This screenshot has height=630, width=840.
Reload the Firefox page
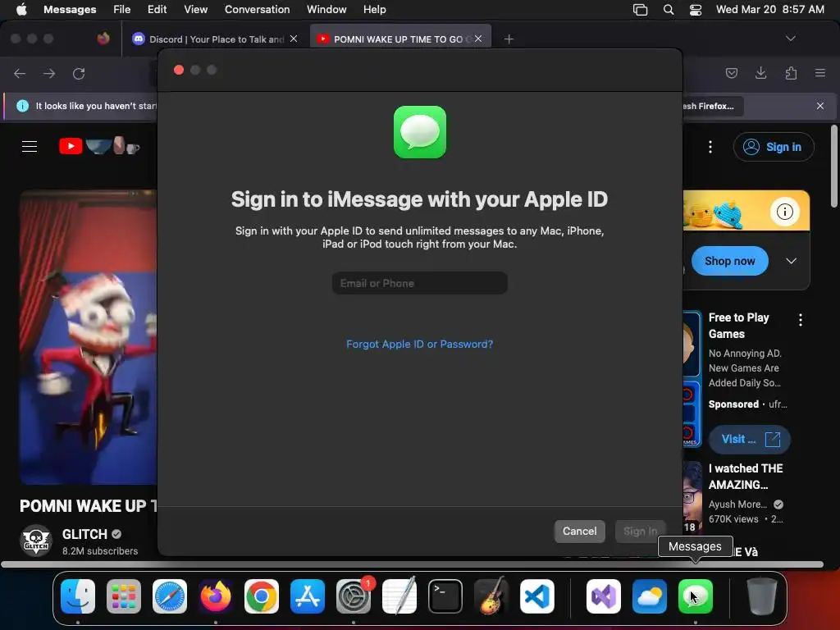click(79, 73)
